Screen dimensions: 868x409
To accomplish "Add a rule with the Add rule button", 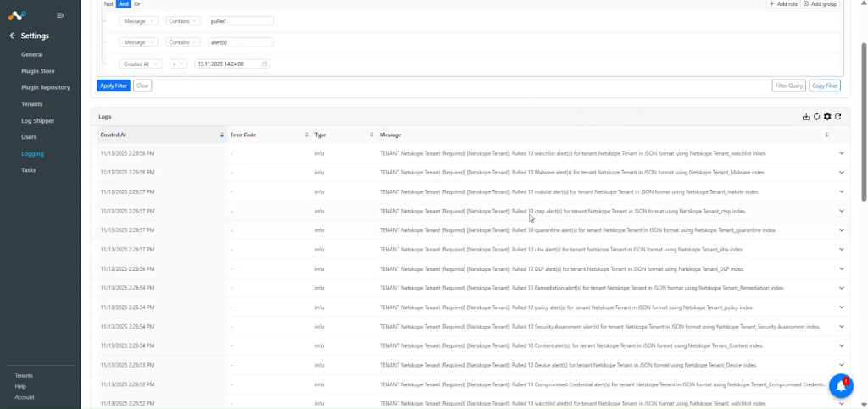I will 782,4.
